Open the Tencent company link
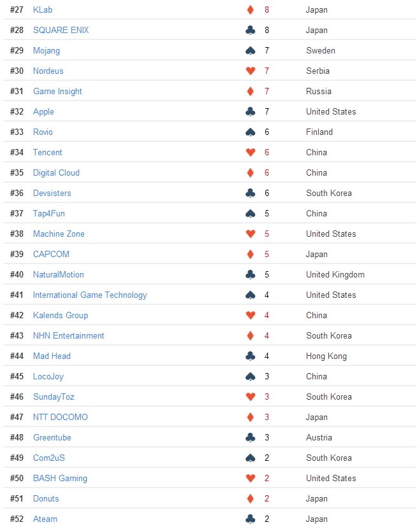The width and height of the screenshot is (420, 527). [47, 152]
